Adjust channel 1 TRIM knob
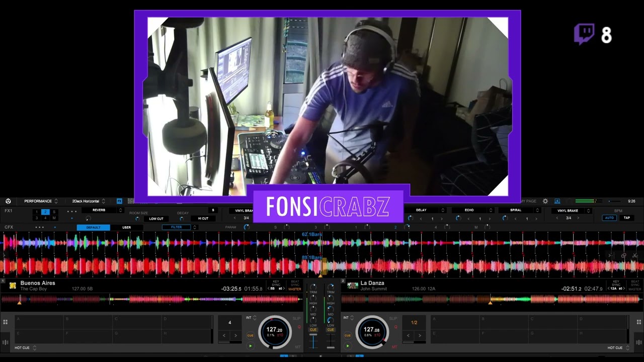The image size is (644, 362). click(x=313, y=287)
